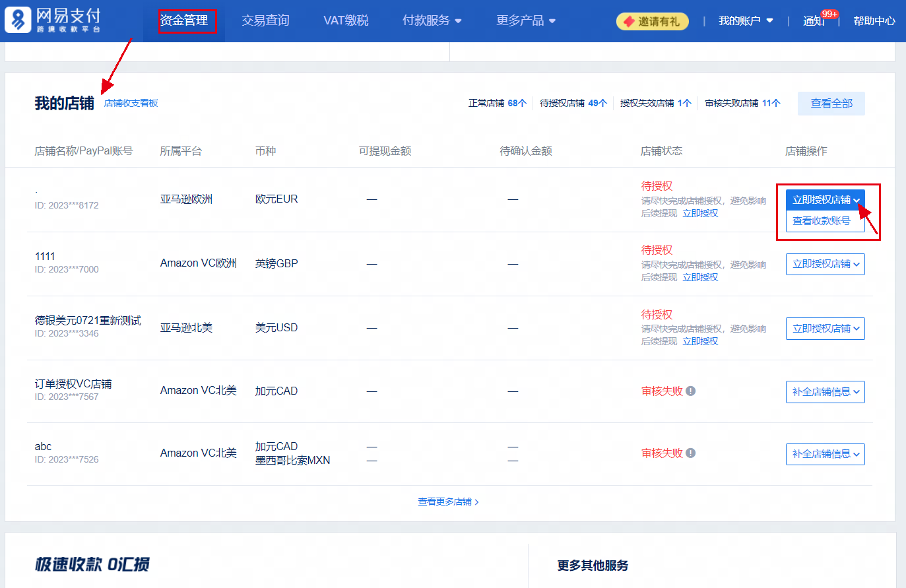
Task: Click 英镑GBP currency cell
Action: [x=276, y=263]
